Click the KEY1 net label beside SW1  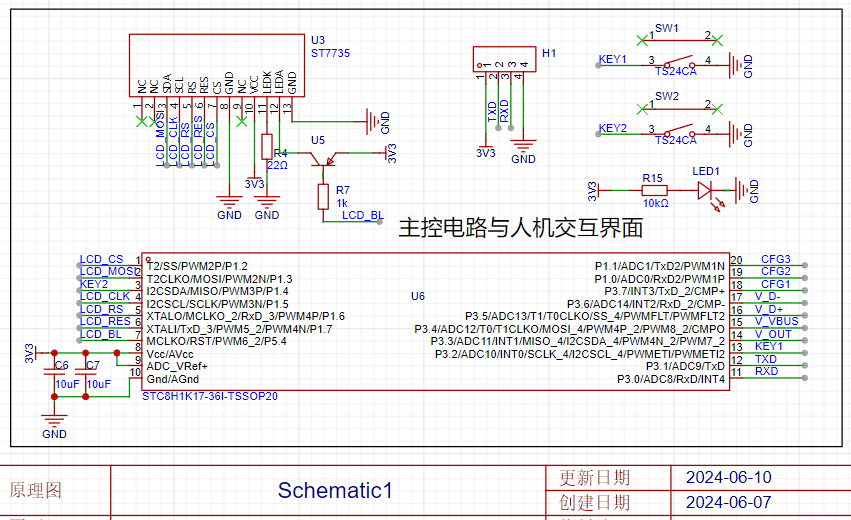[x=612, y=59]
